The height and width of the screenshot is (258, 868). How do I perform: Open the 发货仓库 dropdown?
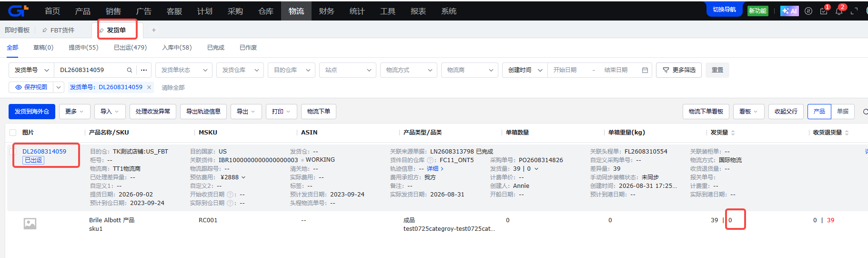[240, 70]
